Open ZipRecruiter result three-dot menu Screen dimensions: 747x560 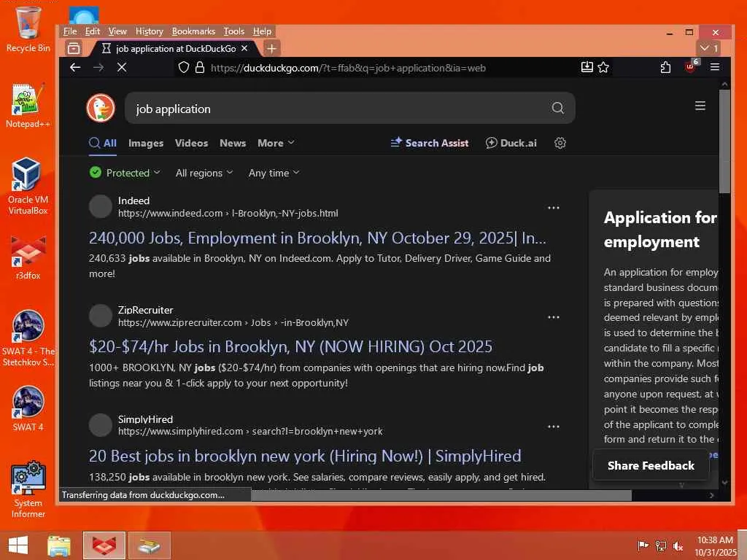[554, 317]
